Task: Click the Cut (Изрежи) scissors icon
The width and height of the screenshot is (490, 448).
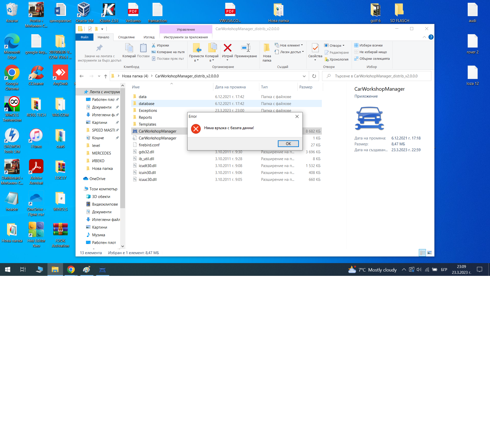Action: pyautogui.click(x=154, y=45)
